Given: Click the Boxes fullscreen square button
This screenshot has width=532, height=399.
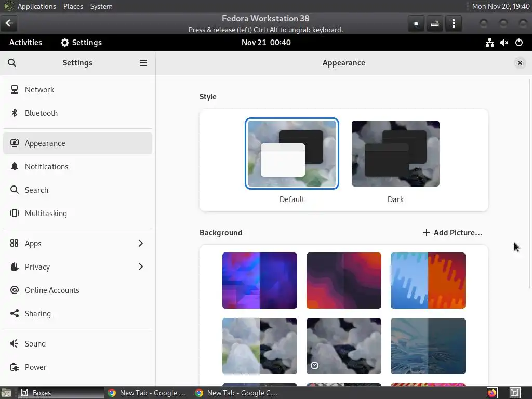Looking at the screenshot, I should tap(416, 23).
